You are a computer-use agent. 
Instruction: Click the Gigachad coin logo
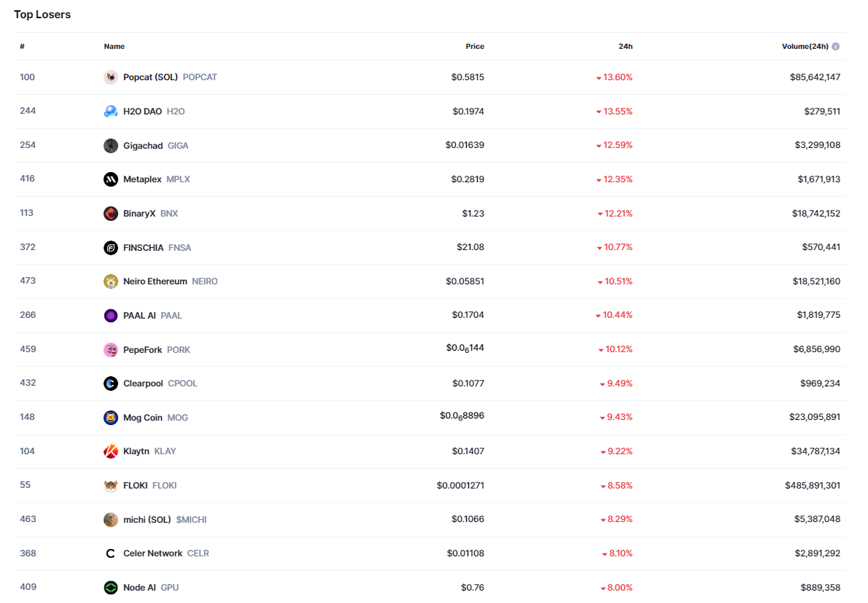[111, 146]
